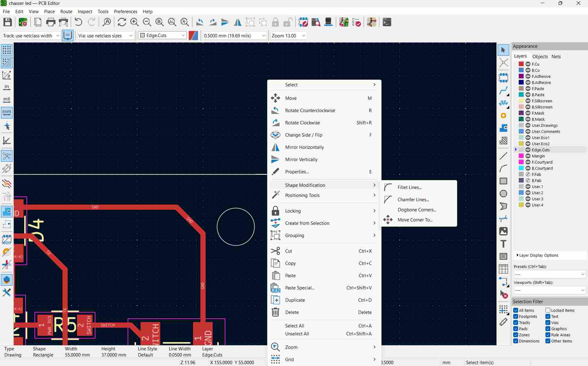Uncheck Footprints in Selection Filter

tap(516, 316)
